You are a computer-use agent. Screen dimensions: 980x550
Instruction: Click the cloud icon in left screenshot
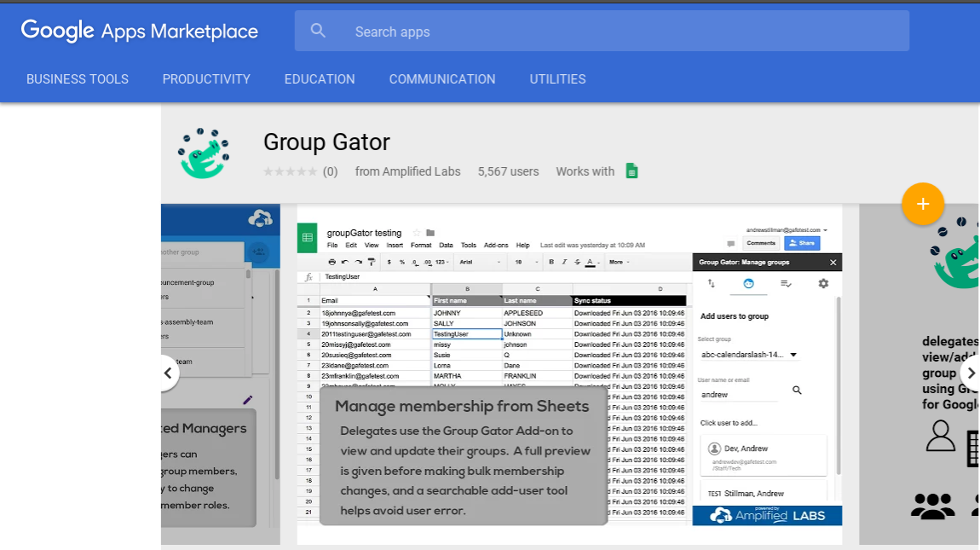click(x=259, y=219)
